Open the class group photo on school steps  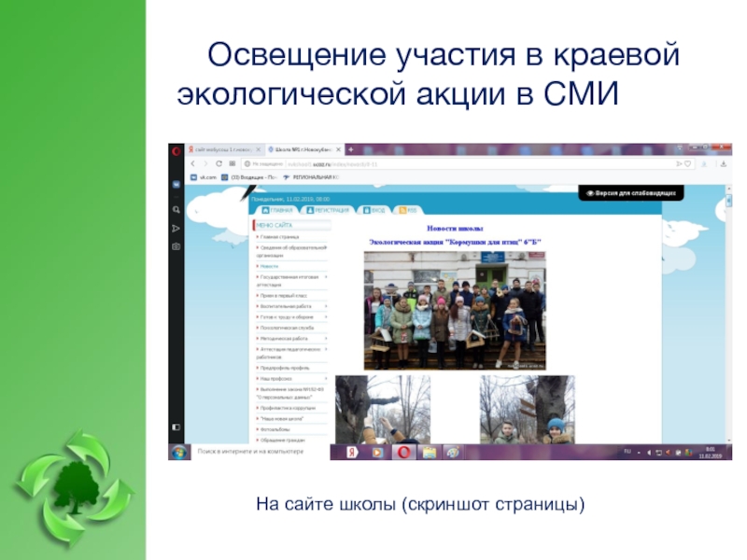tap(455, 311)
